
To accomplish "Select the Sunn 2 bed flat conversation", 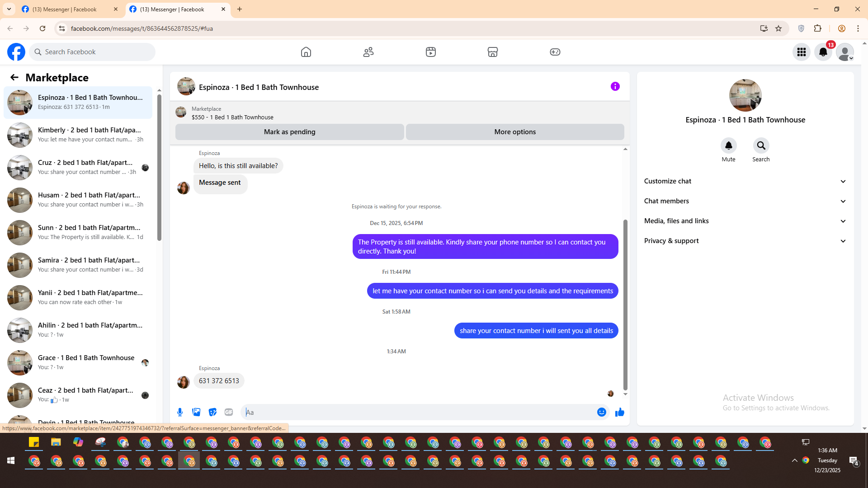I will pyautogui.click(x=78, y=233).
